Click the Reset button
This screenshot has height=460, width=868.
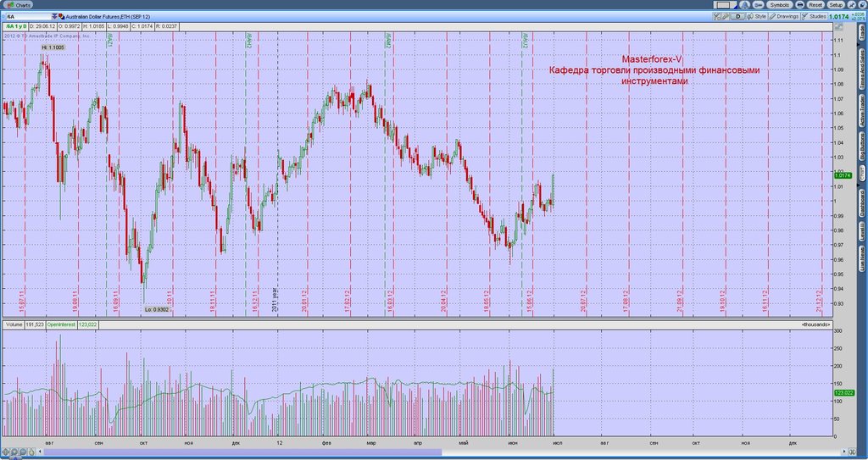click(x=815, y=5)
